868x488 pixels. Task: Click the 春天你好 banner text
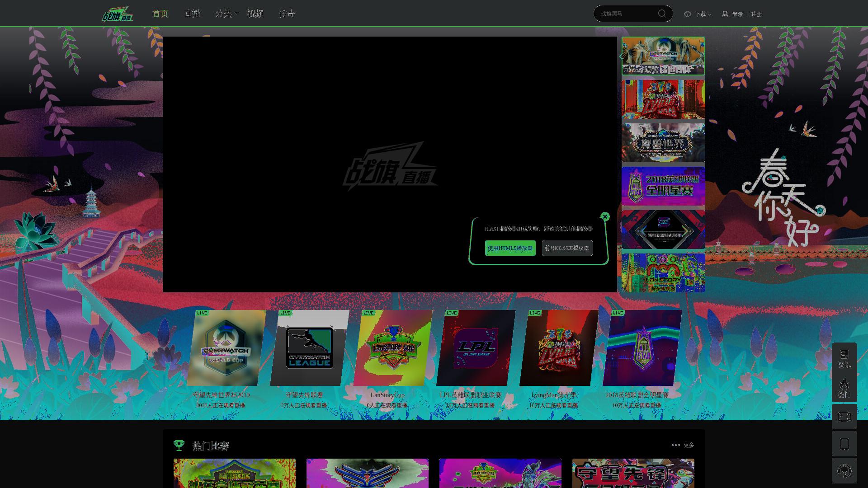(x=784, y=198)
